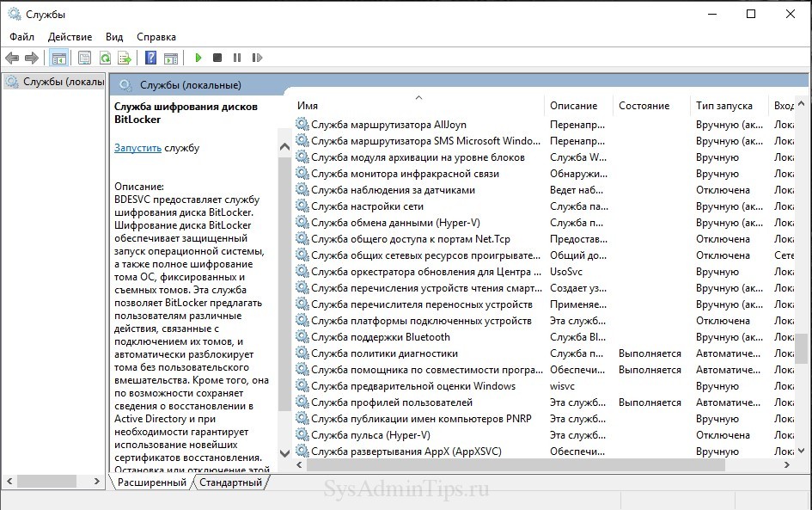The height and width of the screenshot is (510, 812).
Task: Open the Properties toolbar icon
Action: 84,58
